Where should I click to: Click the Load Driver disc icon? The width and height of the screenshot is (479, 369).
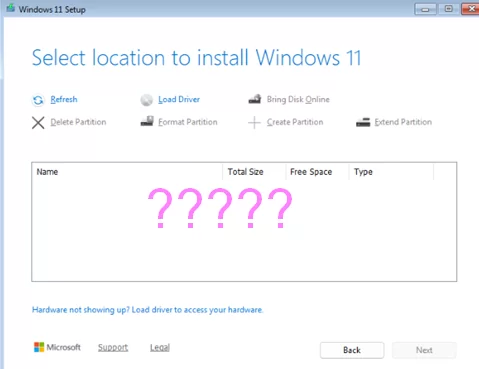coord(146,100)
